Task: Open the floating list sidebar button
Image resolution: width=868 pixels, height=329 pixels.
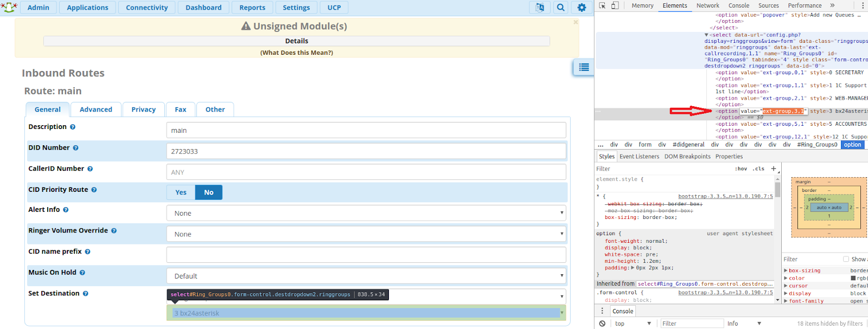Action: click(584, 67)
